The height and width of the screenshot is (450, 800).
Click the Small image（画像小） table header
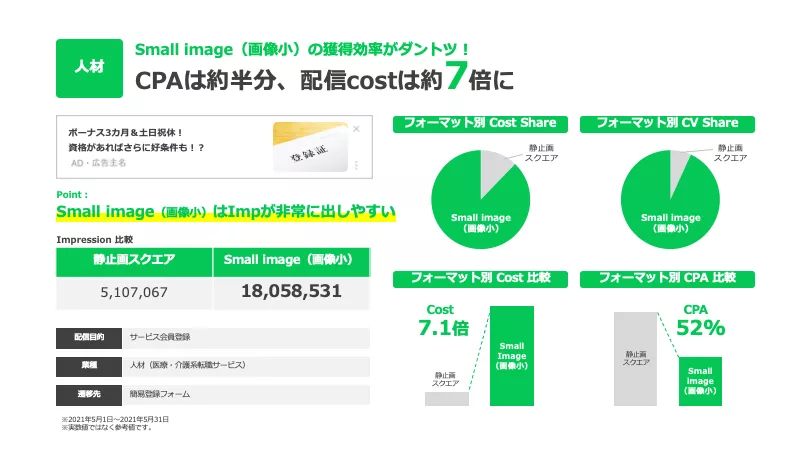pyautogui.click(x=291, y=260)
